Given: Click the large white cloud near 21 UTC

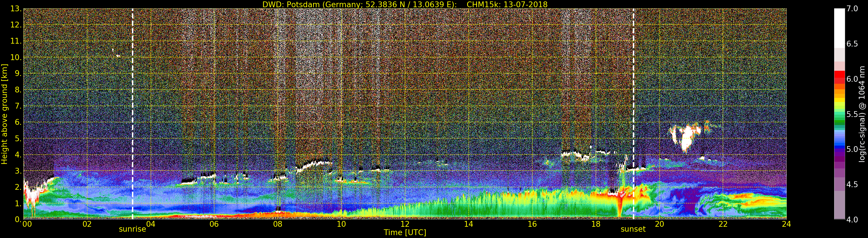Looking at the screenshot, I should [x=687, y=138].
